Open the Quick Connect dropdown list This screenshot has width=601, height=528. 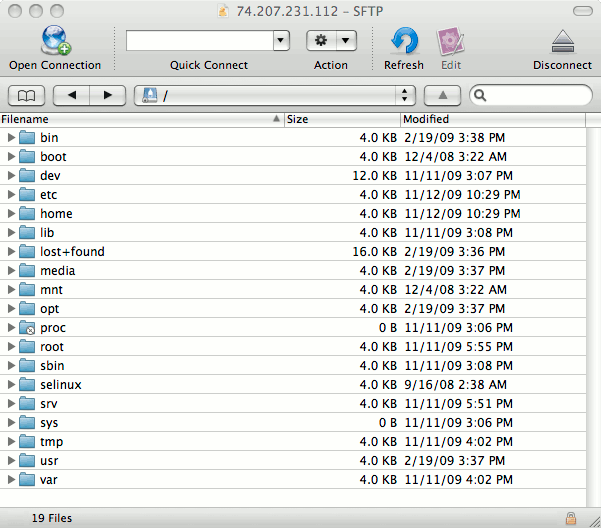281,40
